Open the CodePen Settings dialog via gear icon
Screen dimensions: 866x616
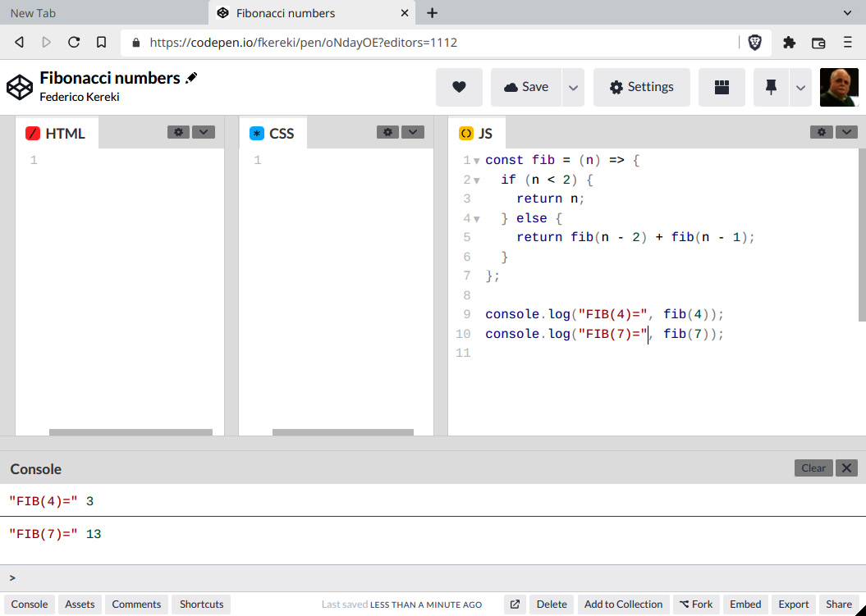coord(641,86)
